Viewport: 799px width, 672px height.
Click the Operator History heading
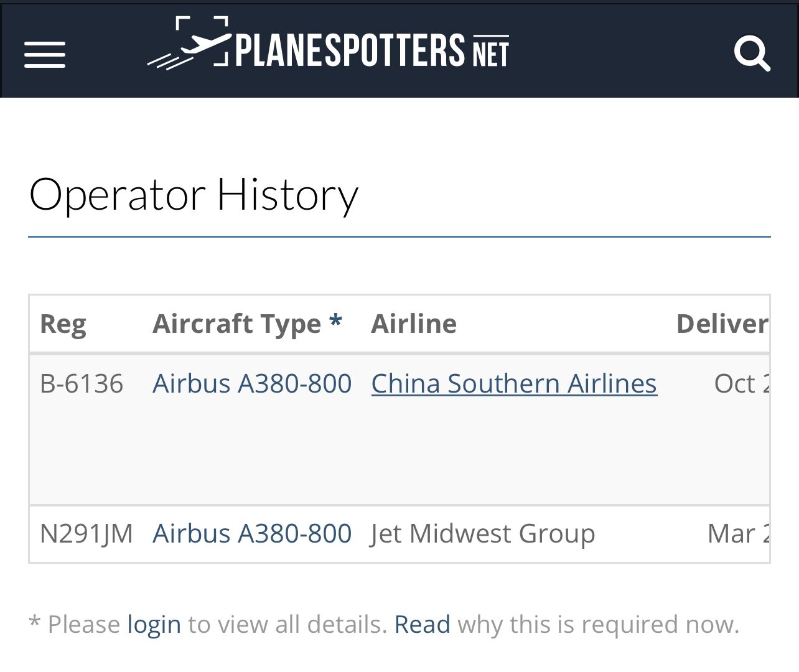pyautogui.click(x=194, y=195)
